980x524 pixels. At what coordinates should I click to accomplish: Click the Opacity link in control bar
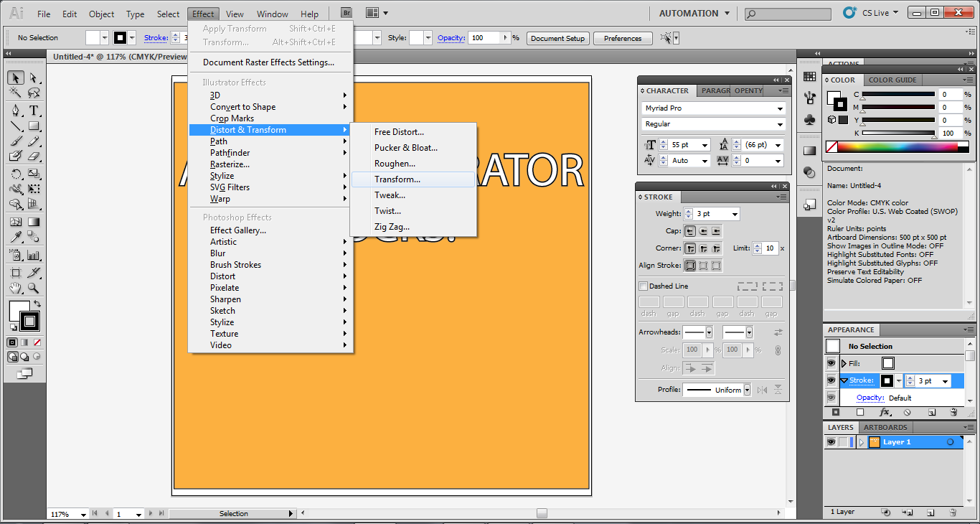(451, 38)
